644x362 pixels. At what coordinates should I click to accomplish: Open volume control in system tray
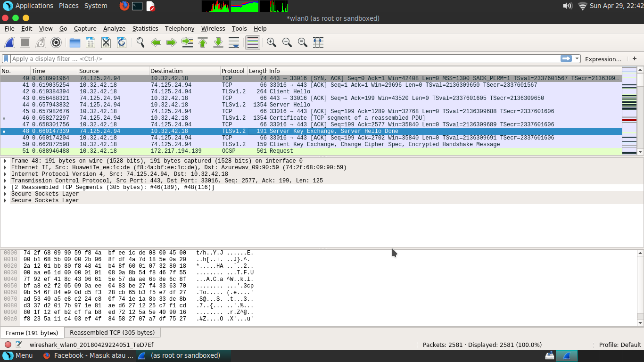click(568, 6)
